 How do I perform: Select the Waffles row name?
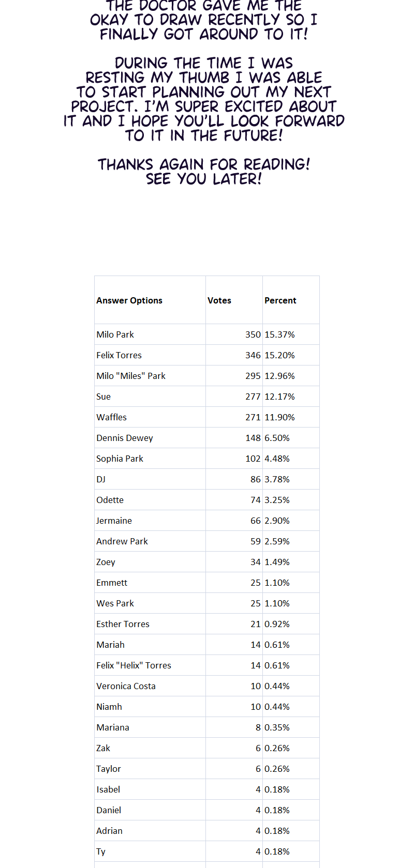tap(112, 417)
